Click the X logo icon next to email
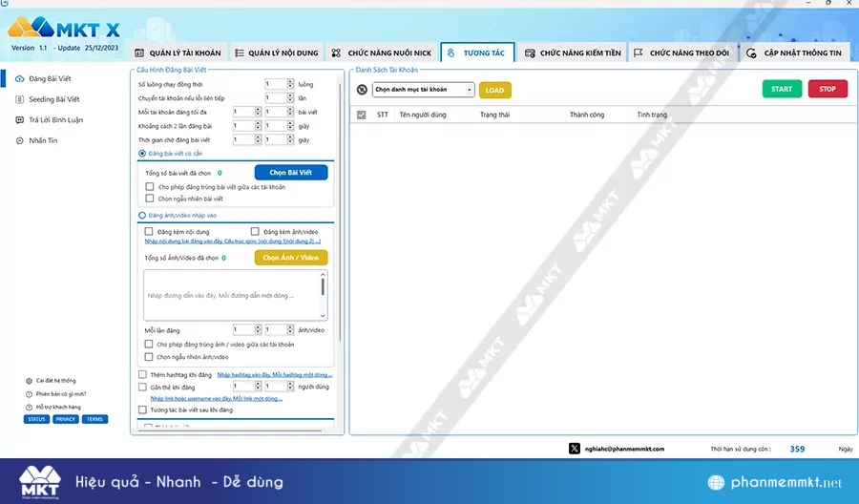This screenshot has width=859, height=504. click(574, 449)
